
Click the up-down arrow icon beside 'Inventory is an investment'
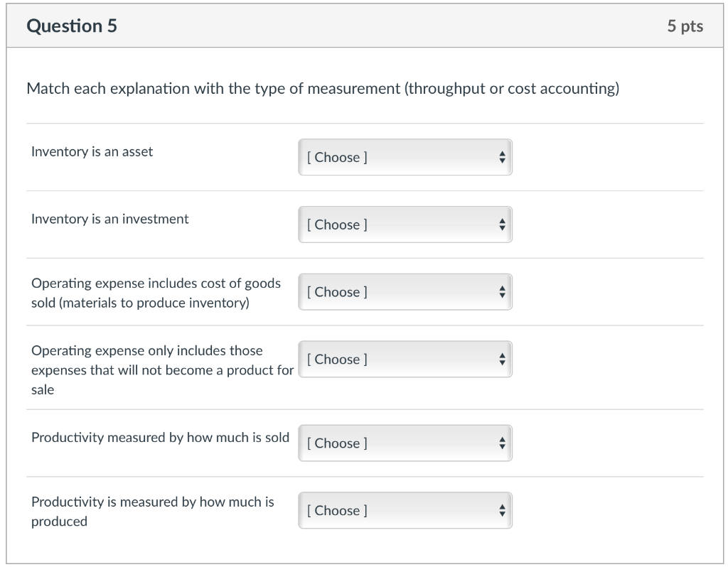point(502,225)
